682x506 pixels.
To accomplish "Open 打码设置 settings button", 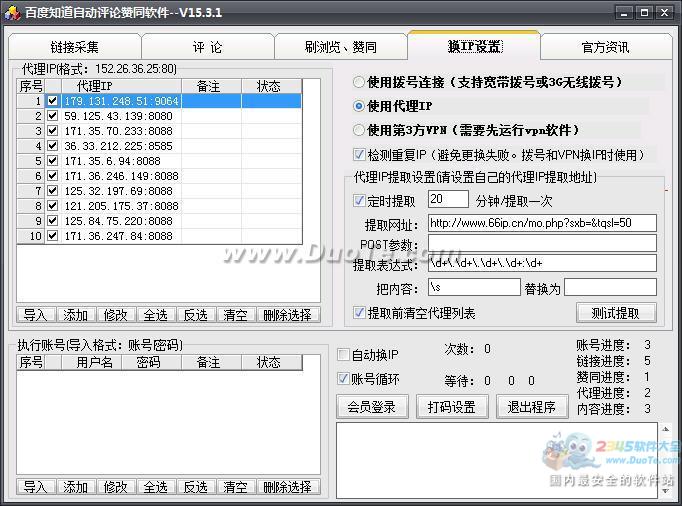I will (x=452, y=407).
